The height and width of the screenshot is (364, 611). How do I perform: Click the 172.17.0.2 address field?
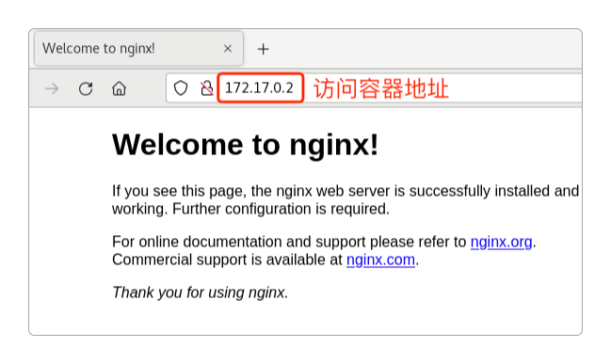point(260,88)
